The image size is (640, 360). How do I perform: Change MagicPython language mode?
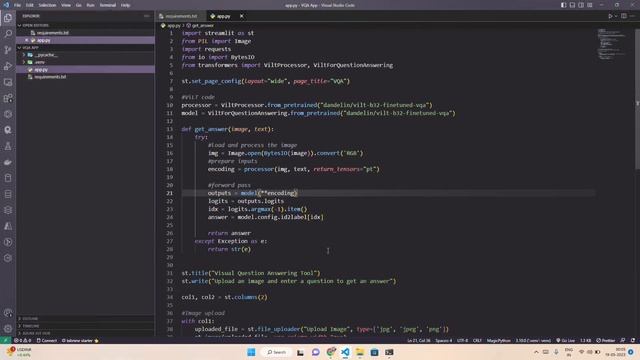tap(498, 340)
